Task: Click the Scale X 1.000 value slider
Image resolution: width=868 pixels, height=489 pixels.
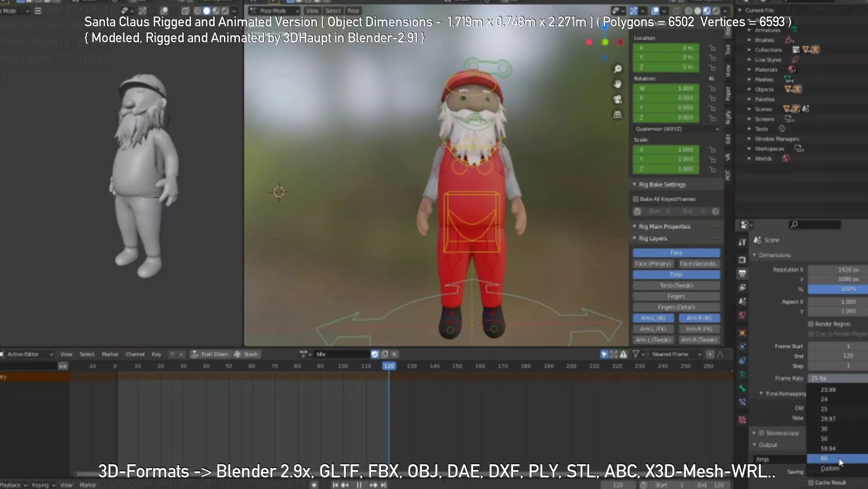Action: (666, 149)
